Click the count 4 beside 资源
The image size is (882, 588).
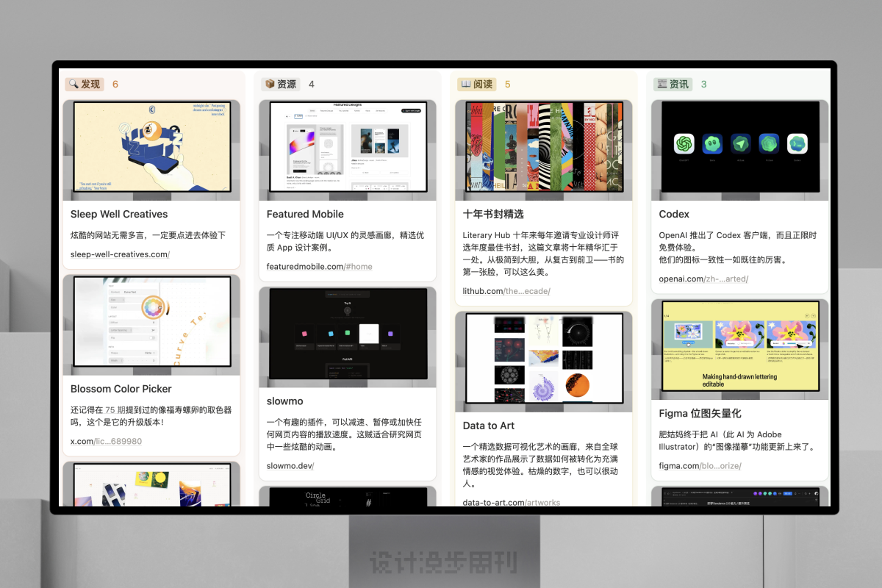[312, 85]
